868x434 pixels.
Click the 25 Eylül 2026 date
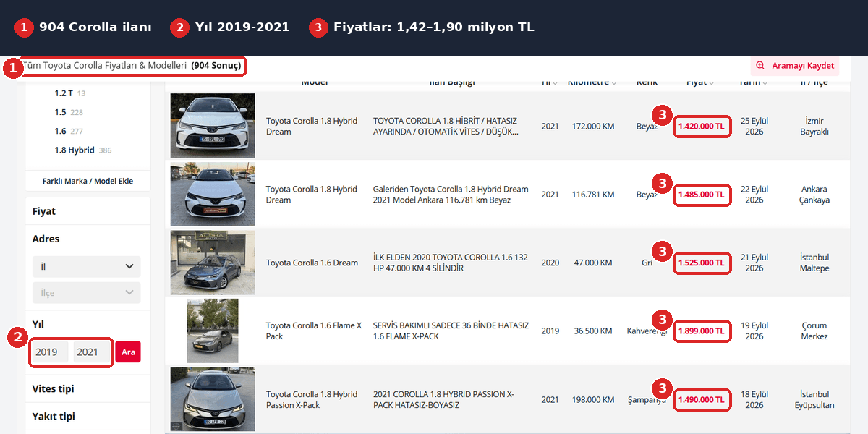click(754, 126)
